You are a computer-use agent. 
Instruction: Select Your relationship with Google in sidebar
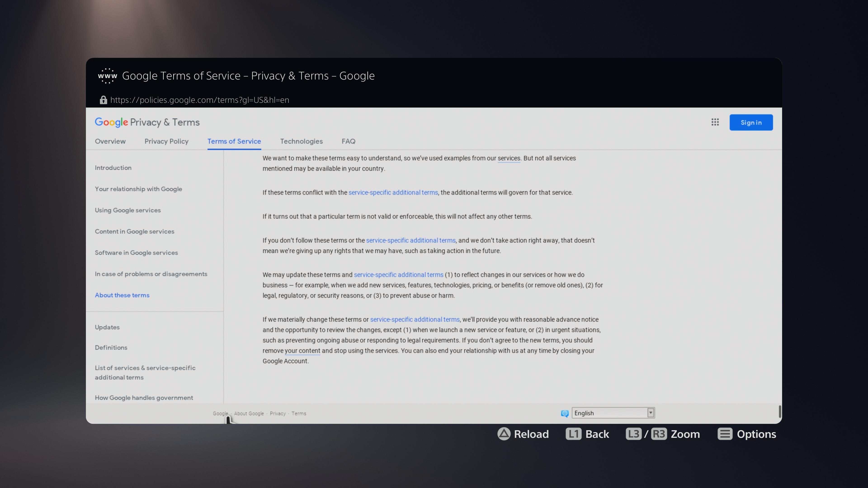(x=139, y=189)
